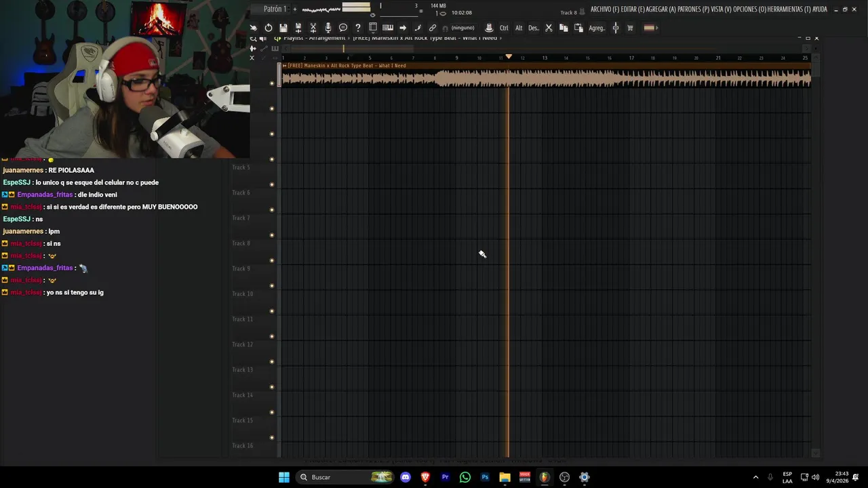The width and height of the screenshot is (868, 488).
Task: Mute Track 5 using its dot
Action: click(x=272, y=184)
